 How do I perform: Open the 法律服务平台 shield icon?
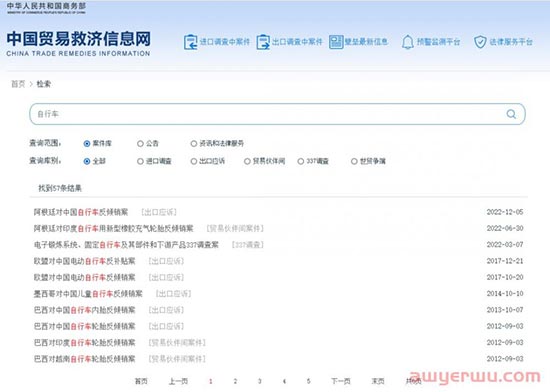[480, 42]
